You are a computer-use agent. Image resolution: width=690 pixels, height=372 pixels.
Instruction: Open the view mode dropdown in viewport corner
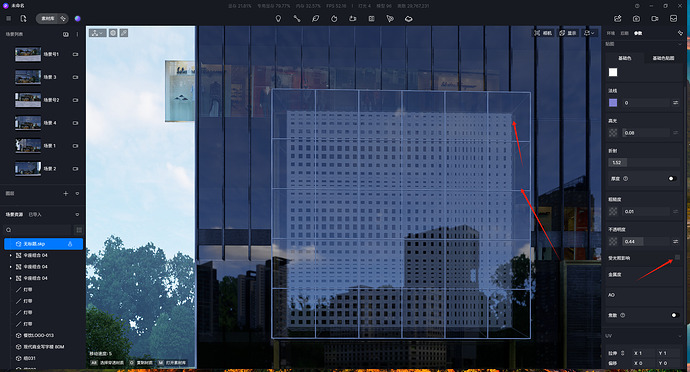(97, 33)
